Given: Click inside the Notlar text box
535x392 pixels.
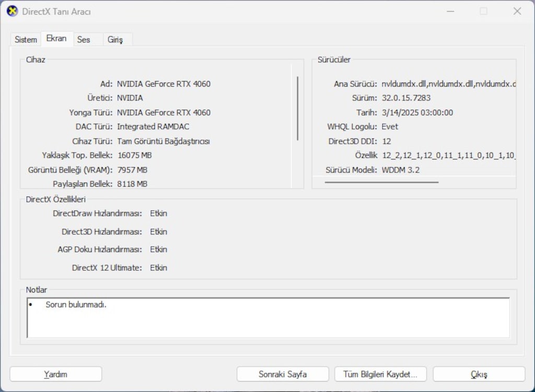Looking at the screenshot, I should point(268,318).
